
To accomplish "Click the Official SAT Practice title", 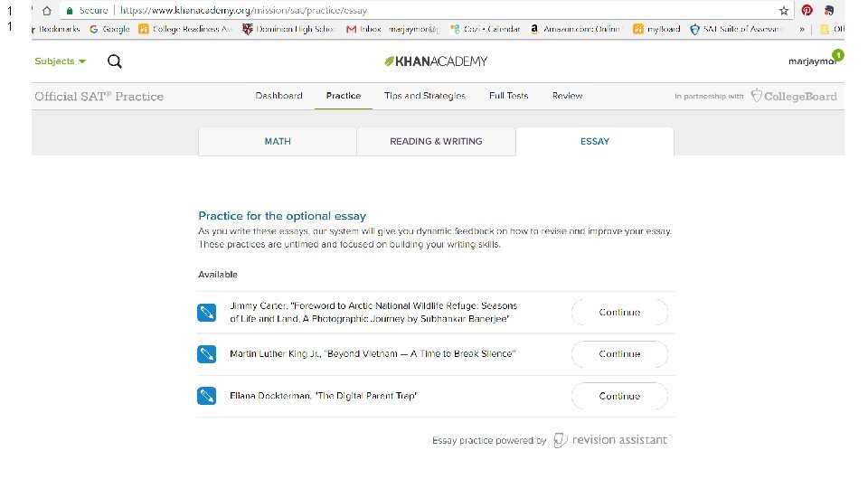I will click(99, 97).
